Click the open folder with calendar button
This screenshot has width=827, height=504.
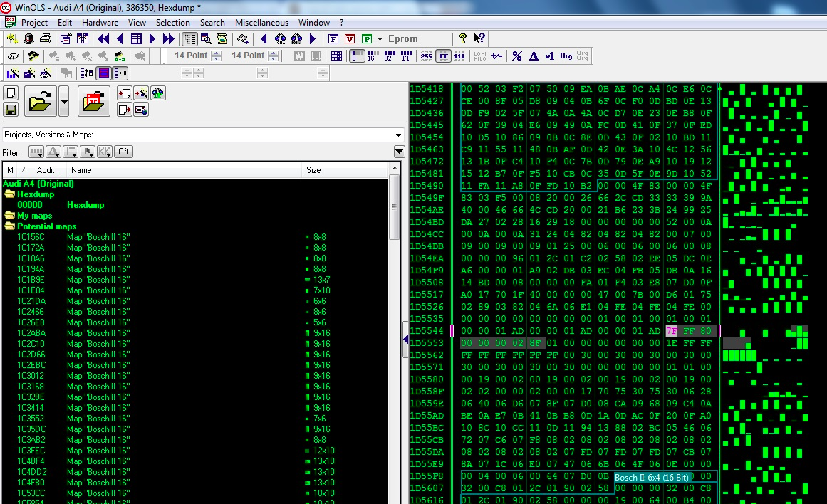point(94,100)
